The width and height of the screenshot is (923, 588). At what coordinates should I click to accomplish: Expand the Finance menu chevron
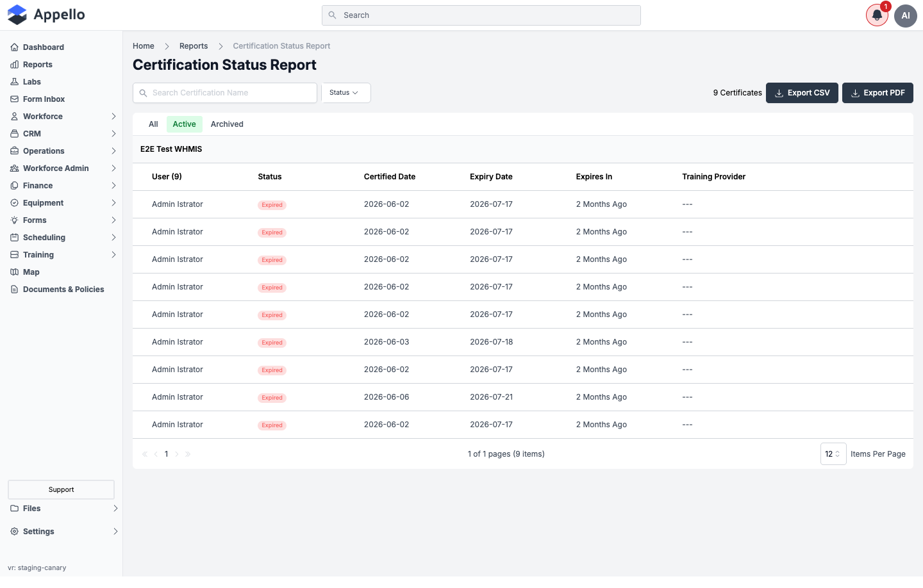(x=113, y=186)
